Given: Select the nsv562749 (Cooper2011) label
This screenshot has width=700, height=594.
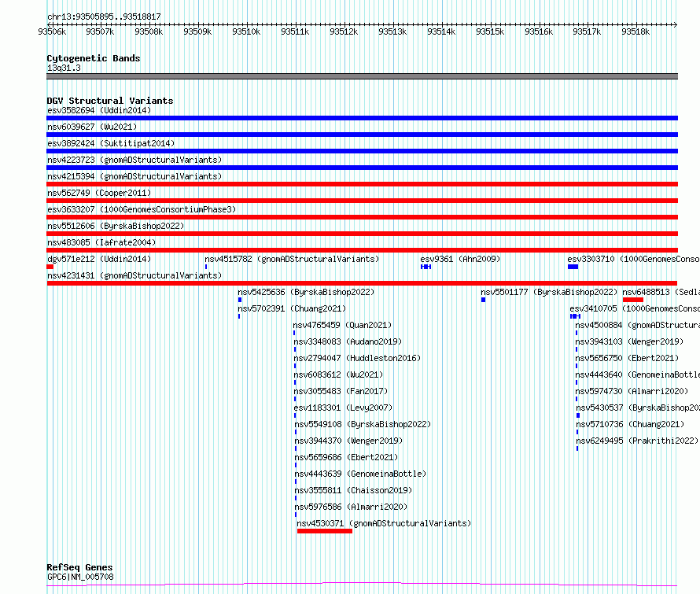Looking at the screenshot, I should [x=99, y=193].
